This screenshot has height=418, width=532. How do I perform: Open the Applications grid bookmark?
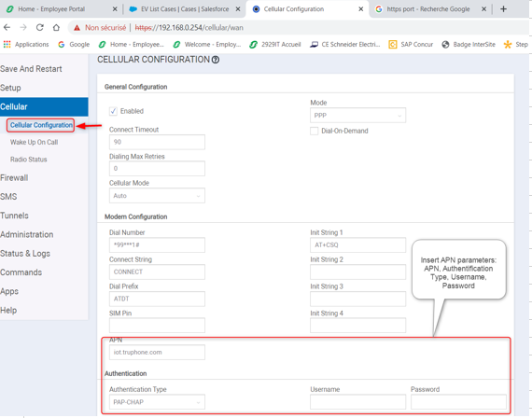(x=26, y=45)
